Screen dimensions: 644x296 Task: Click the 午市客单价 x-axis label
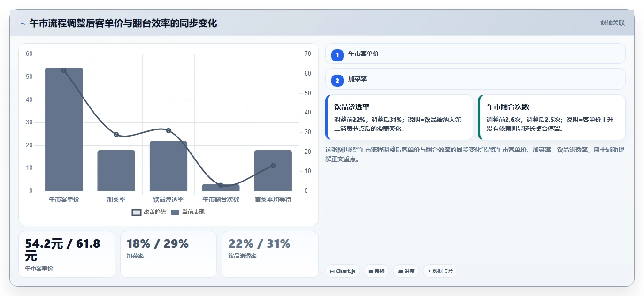pyautogui.click(x=64, y=199)
